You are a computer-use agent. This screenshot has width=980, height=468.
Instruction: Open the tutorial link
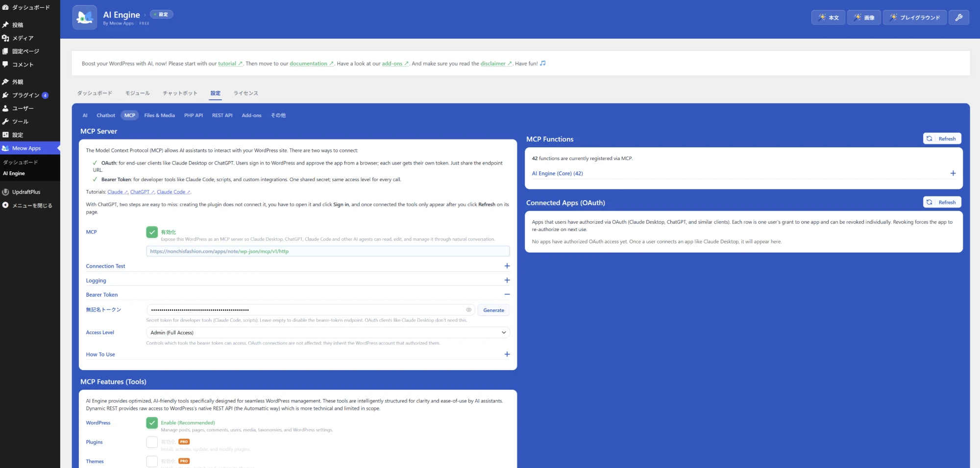click(x=230, y=64)
